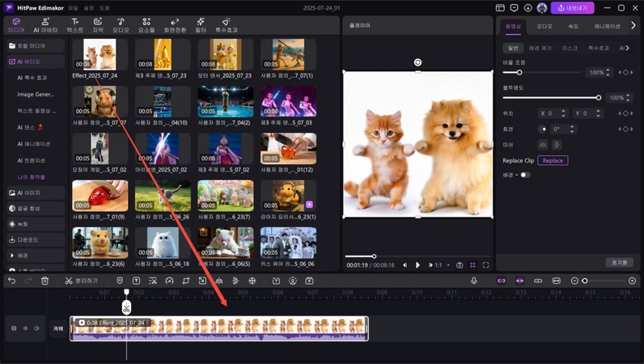Click the 분리하기 split scissors tool
Image resolution: width=644 pixels, height=364 pixels.
point(81,281)
